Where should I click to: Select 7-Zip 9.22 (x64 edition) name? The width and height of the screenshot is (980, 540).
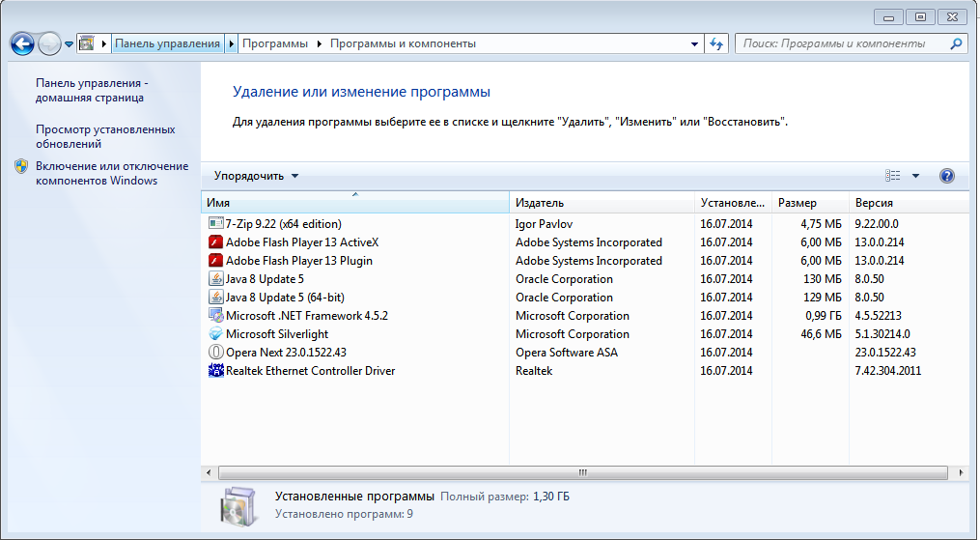[x=283, y=224]
